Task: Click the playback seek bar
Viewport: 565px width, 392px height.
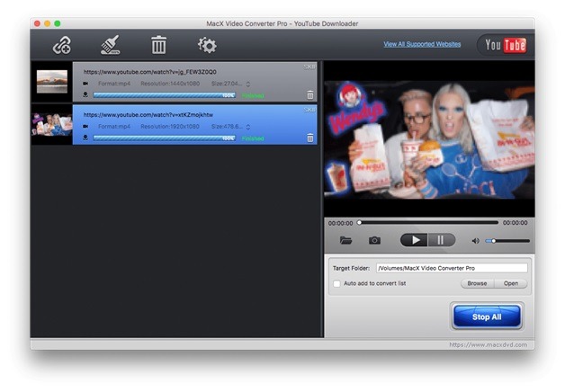Action: 428,223
